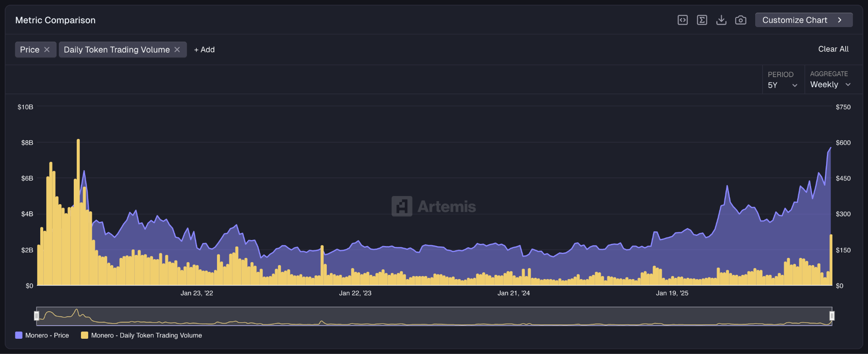The width and height of the screenshot is (868, 354).
Task: Remove the Price metric chip
Action: [47, 50]
